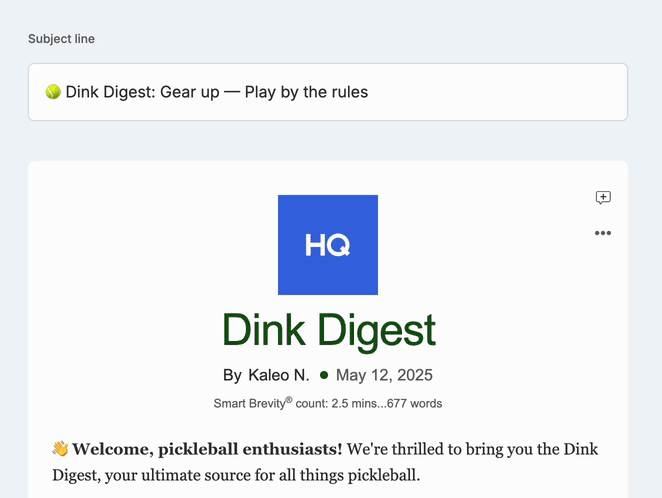Click the tennis ball emoji in subject line
The height and width of the screenshot is (498, 662).
coord(53,92)
